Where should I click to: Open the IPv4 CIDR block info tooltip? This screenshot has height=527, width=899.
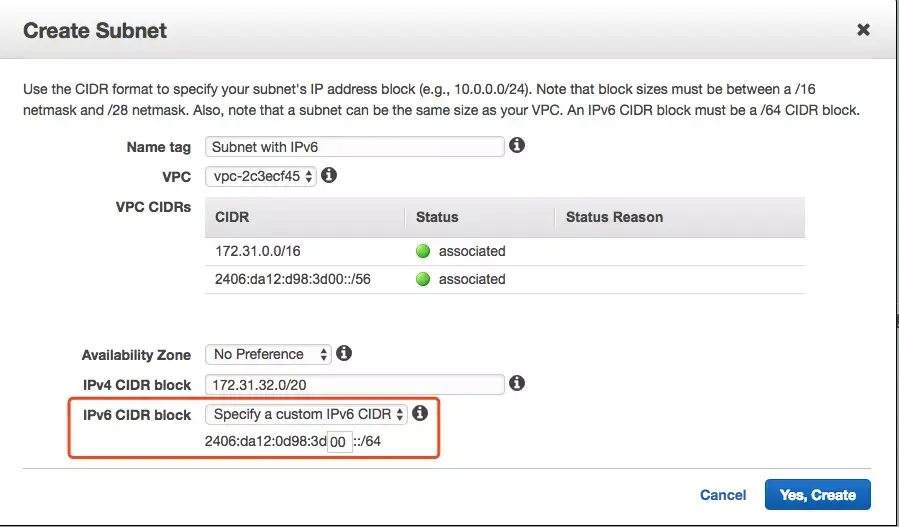point(517,383)
